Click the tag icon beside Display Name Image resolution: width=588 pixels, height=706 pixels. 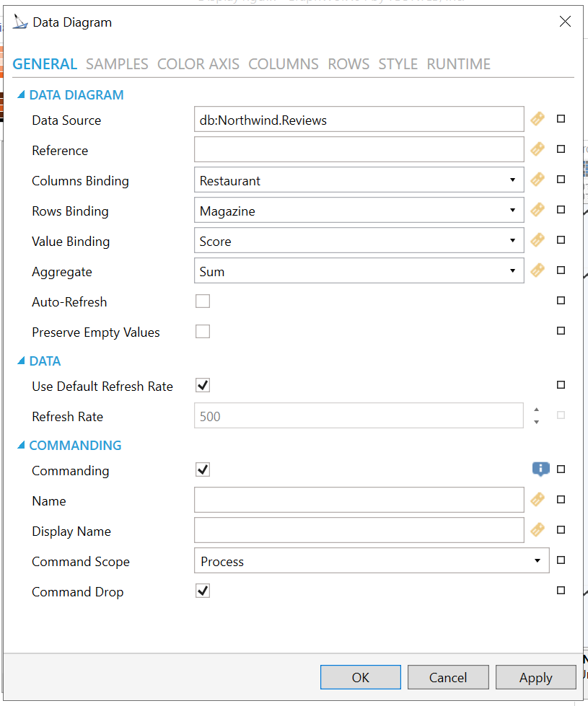point(537,531)
